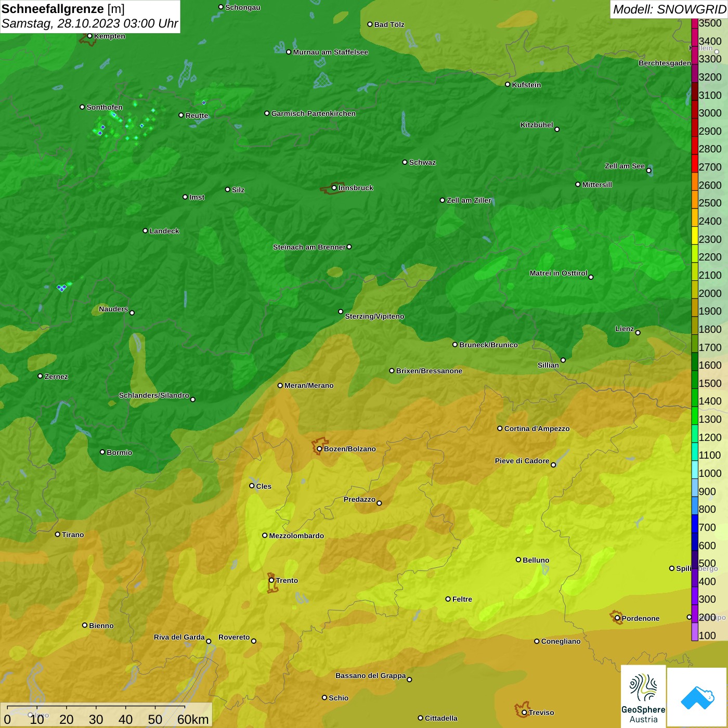This screenshot has height=728, width=728.
Task: Click the 'Zernez' label
Action: (x=56, y=376)
